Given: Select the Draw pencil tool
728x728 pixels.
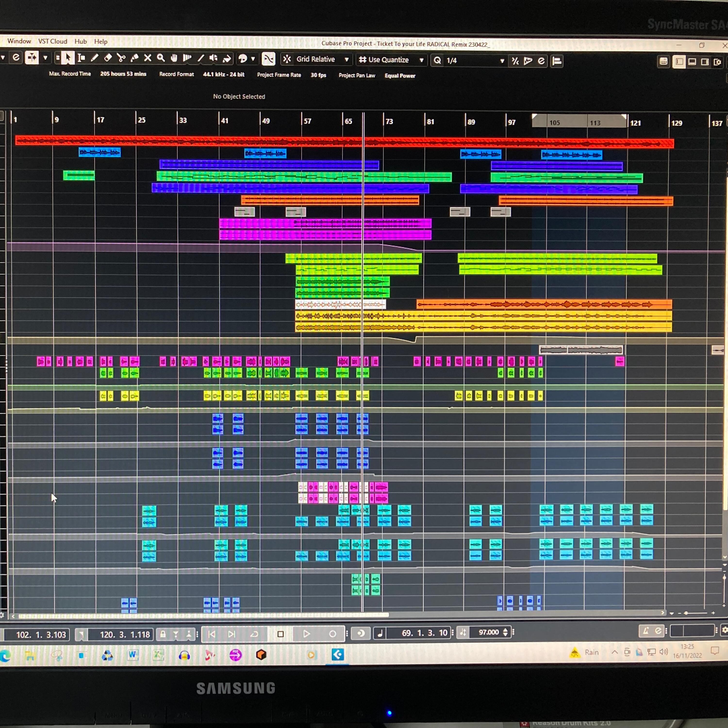Looking at the screenshot, I should (x=95, y=58).
